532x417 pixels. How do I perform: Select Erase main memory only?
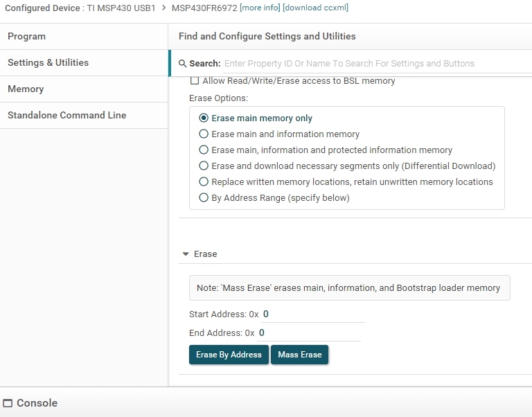(x=204, y=118)
